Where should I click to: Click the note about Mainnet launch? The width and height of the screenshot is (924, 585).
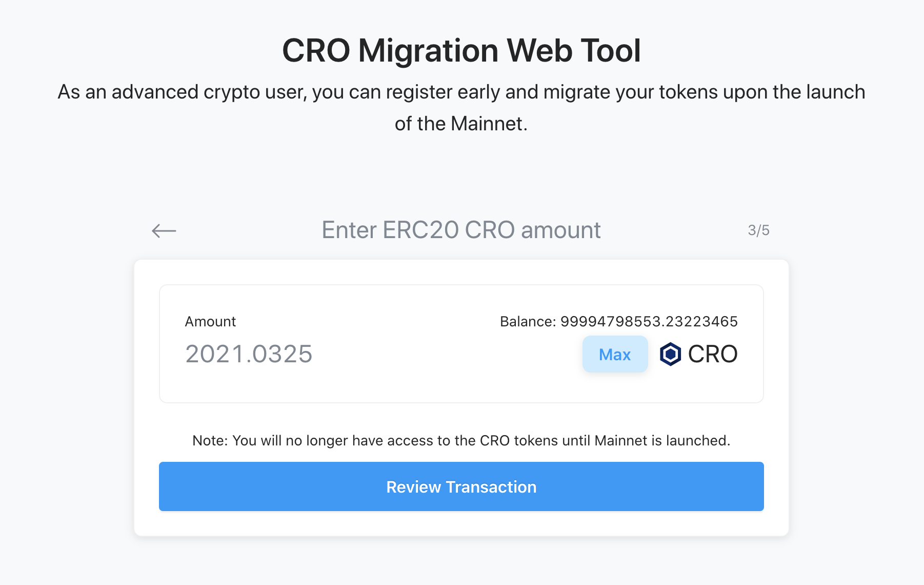coord(461,440)
